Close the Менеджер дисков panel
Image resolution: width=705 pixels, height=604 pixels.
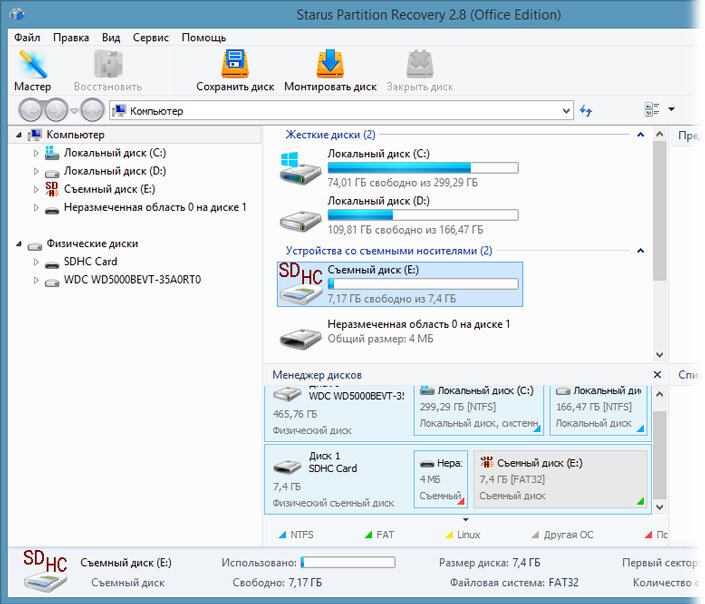tap(657, 375)
